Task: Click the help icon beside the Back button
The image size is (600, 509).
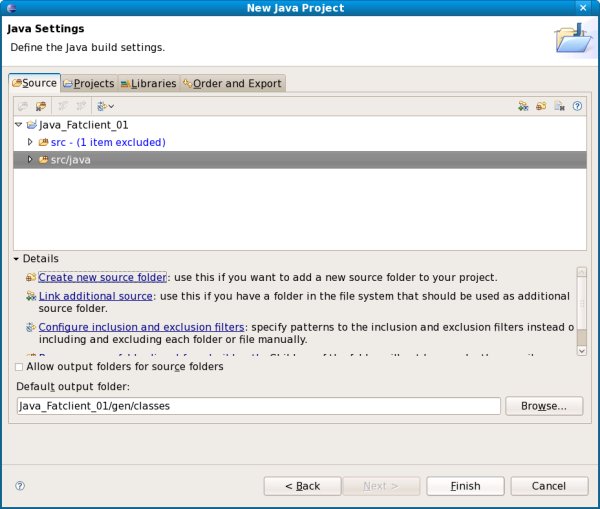Action: pyautogui.click(x=19, y=486)
